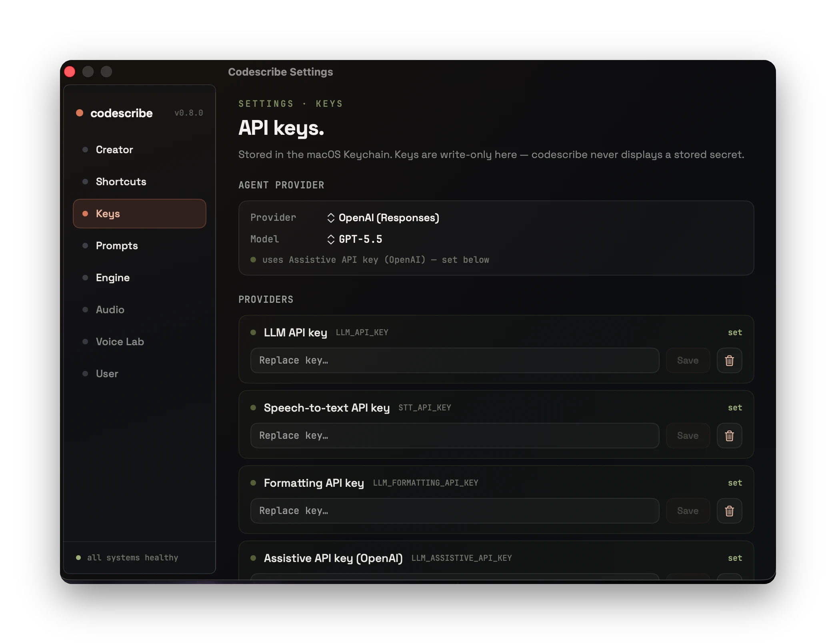This screenshot has width=836, height=644.
Task: Click the v0.8.0 version label
Action: point(189,113)
